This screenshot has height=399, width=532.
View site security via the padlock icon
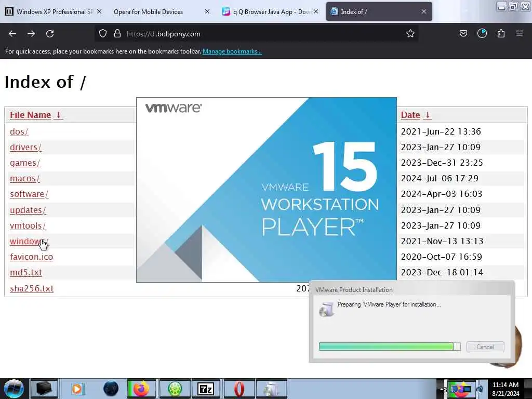point(117,34)
